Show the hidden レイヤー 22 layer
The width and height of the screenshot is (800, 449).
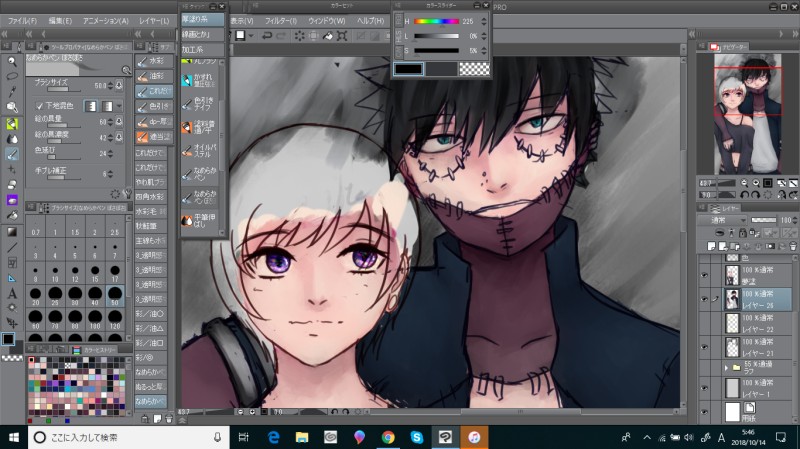pos(705,323)
